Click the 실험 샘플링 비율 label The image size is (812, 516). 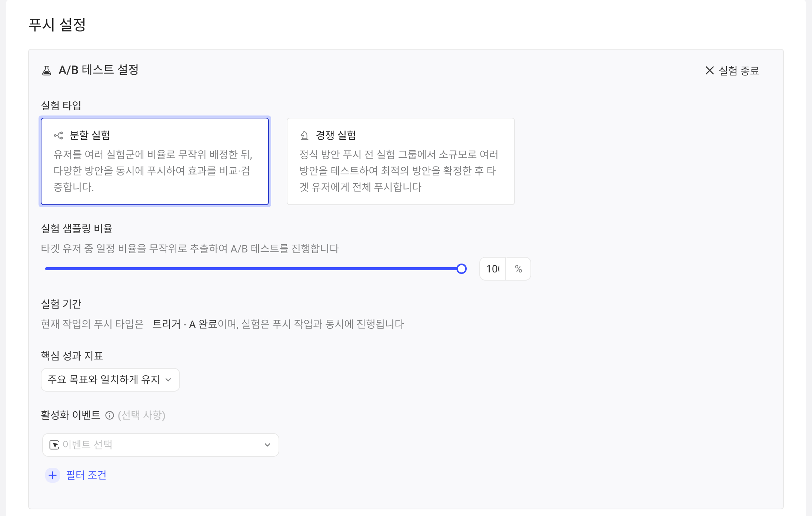tap(77, 228)
